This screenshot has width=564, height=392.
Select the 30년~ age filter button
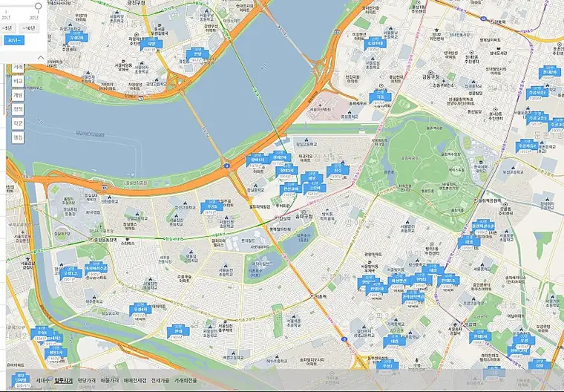click(14, 40)
